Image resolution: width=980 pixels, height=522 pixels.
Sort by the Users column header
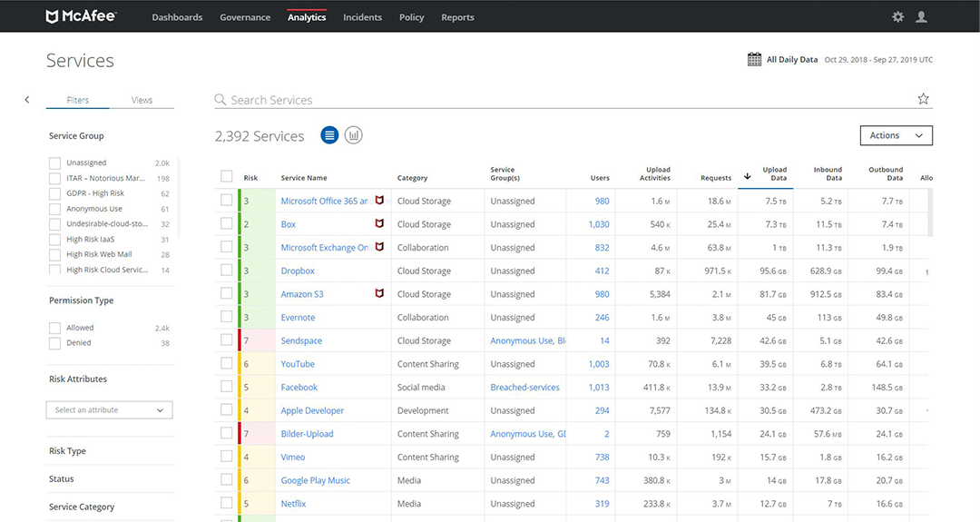[x=600, y=178]
